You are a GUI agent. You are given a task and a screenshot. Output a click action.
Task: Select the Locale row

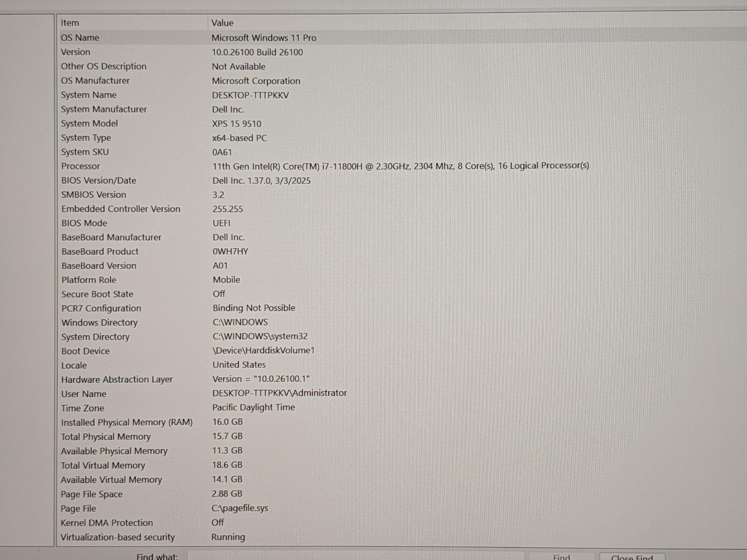click(x=402, y=365)
